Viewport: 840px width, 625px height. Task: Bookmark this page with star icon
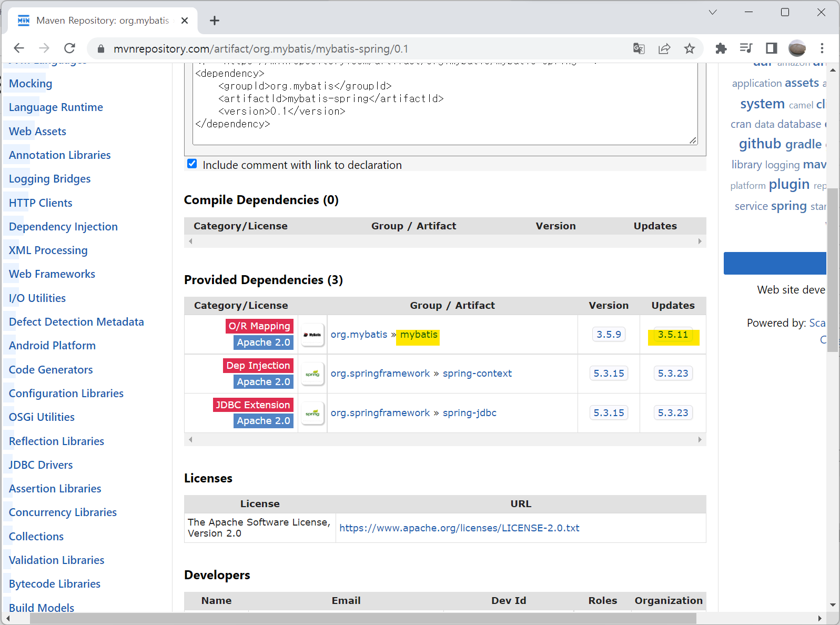[690, 49]
